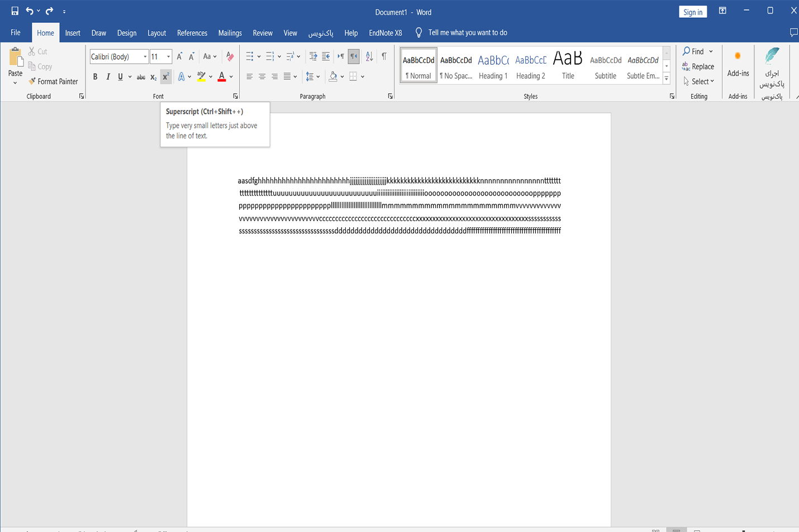Show or hide paragraph marks
This screenshot has height=532, width=799.
point(384,56)
